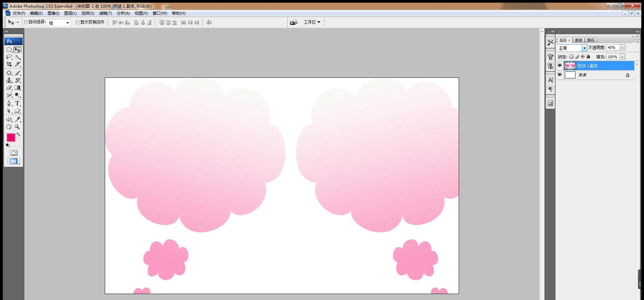Select the Type tool

[x=18, y=104]
